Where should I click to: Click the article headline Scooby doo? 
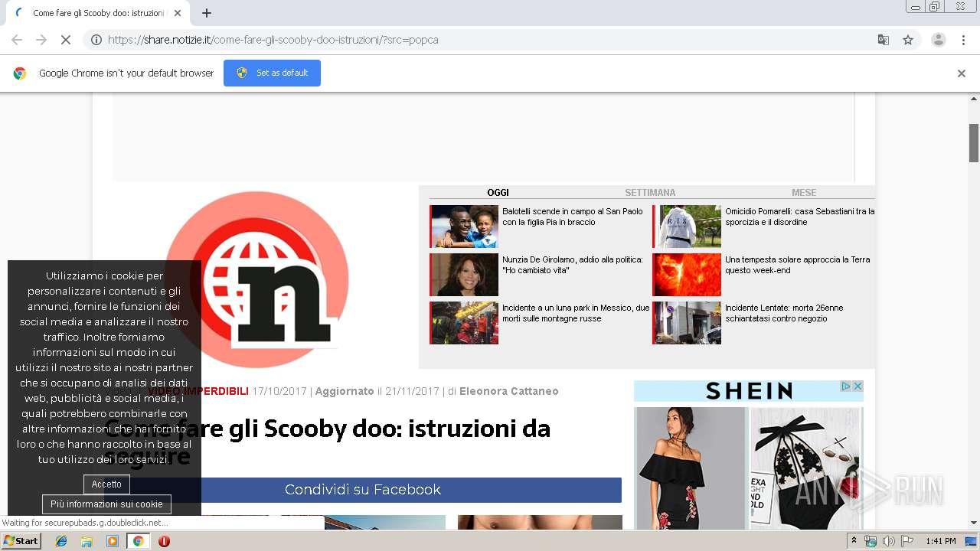328,442
